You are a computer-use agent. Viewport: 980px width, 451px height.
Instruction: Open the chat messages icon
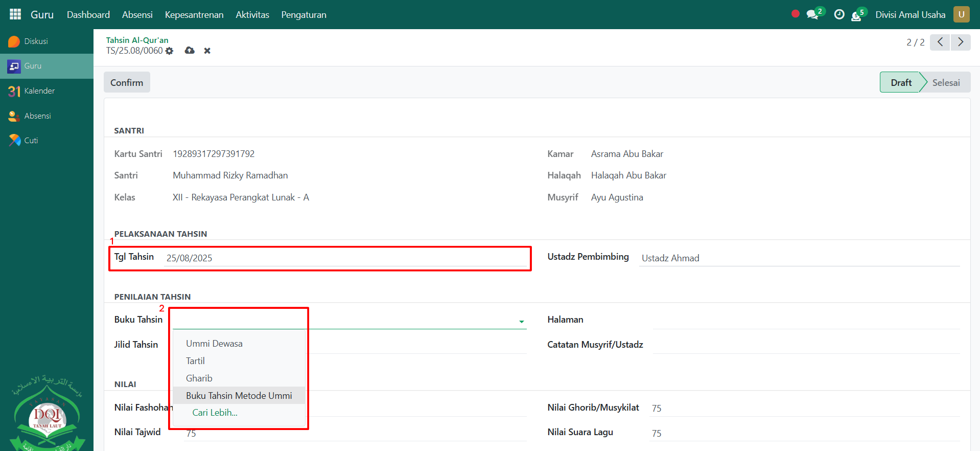pos(812,15)
